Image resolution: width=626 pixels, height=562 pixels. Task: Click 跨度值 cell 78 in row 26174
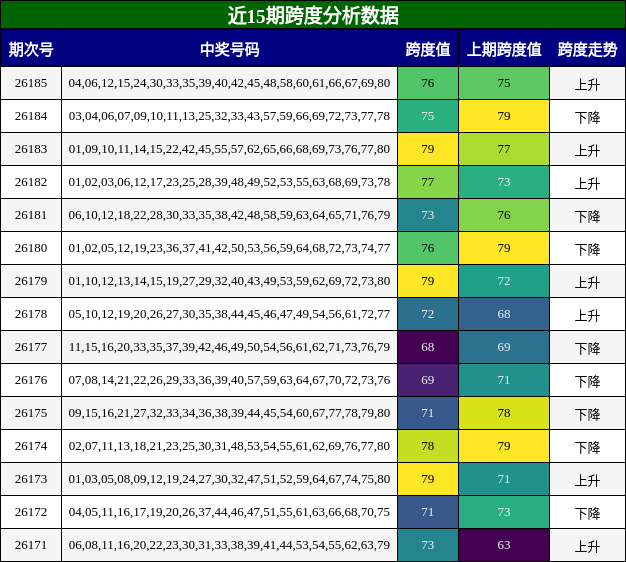click(x=428, y=446)
